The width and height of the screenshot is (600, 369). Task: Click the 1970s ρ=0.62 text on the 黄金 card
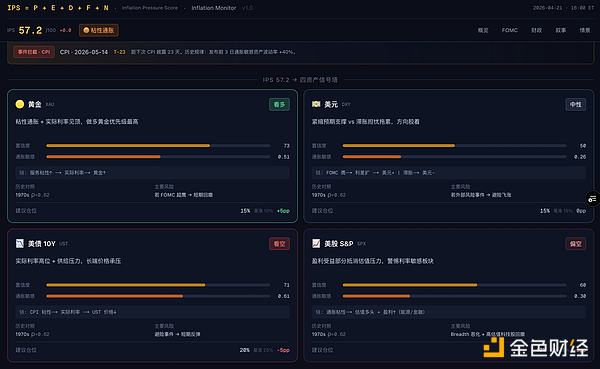[33, 195]
